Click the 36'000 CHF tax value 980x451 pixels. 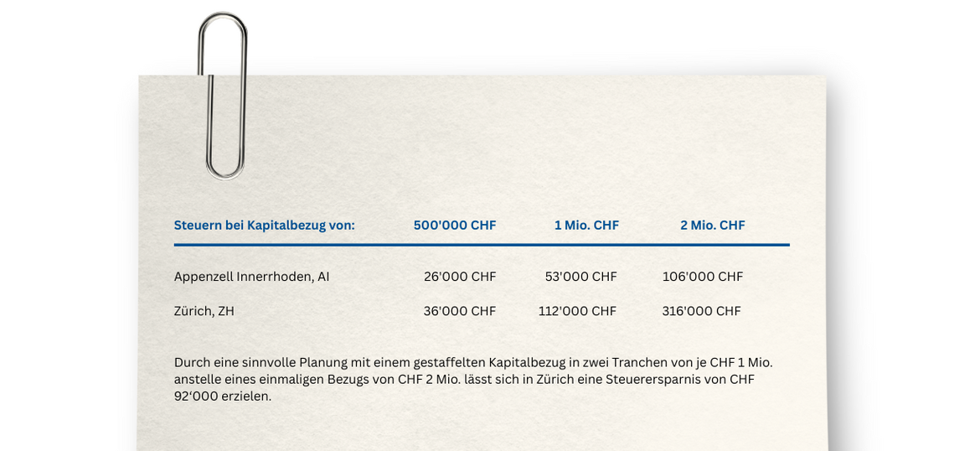pyautogui.click(x=460, y=311)
